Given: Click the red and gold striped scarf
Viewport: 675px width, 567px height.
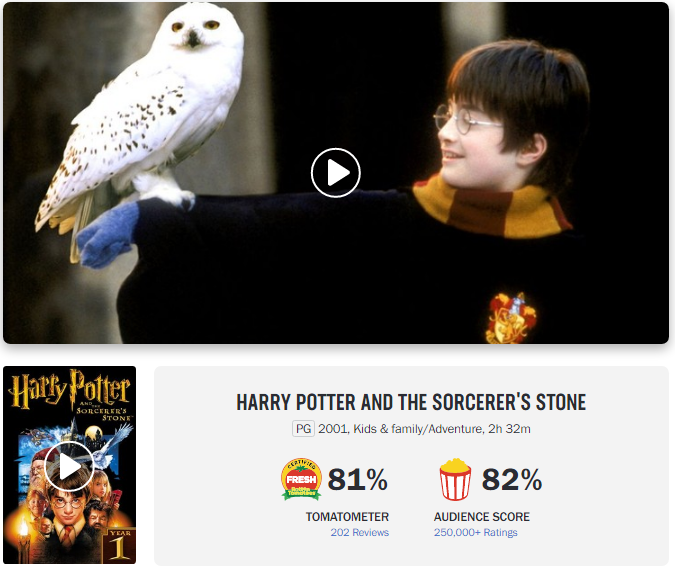Looking at the screenshot, I should click(x=491, y=207).
